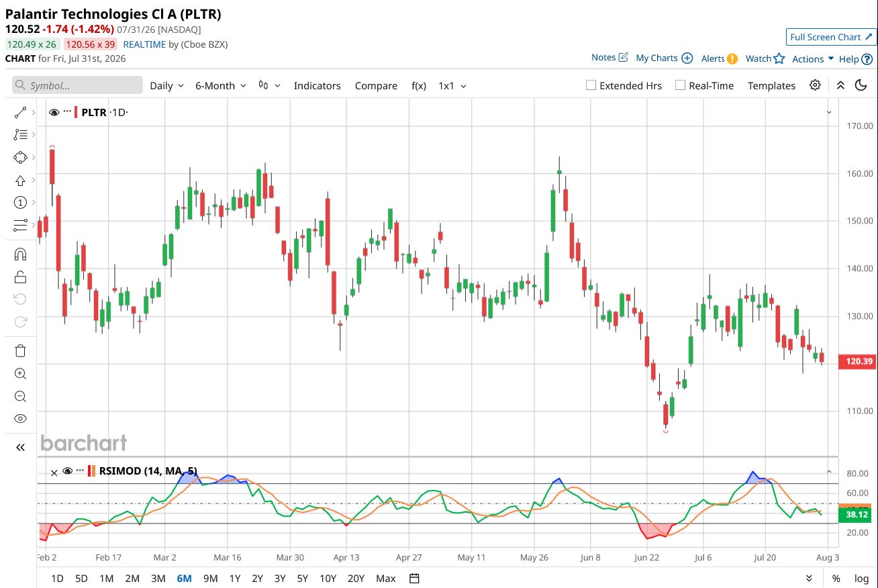The width and height of the screenshot is (878, 588).
Task: Zoom in on the chart
Action: click(x=20, y=374)
